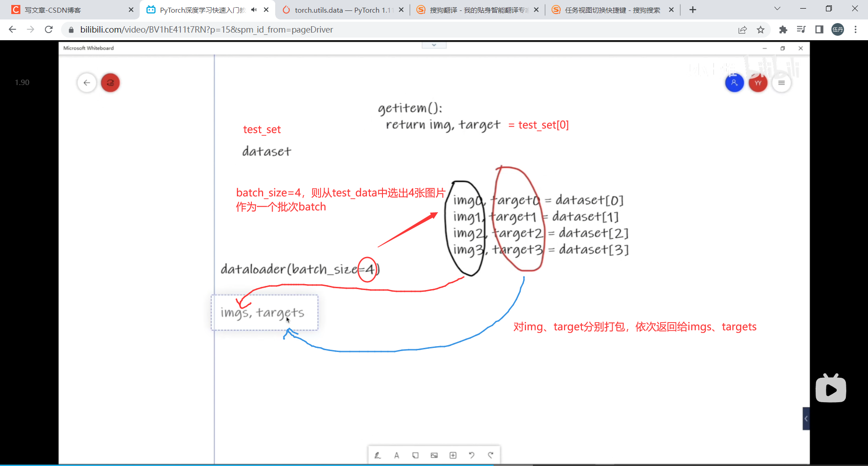Open the media control icon in the toolbar

(801, 29)
